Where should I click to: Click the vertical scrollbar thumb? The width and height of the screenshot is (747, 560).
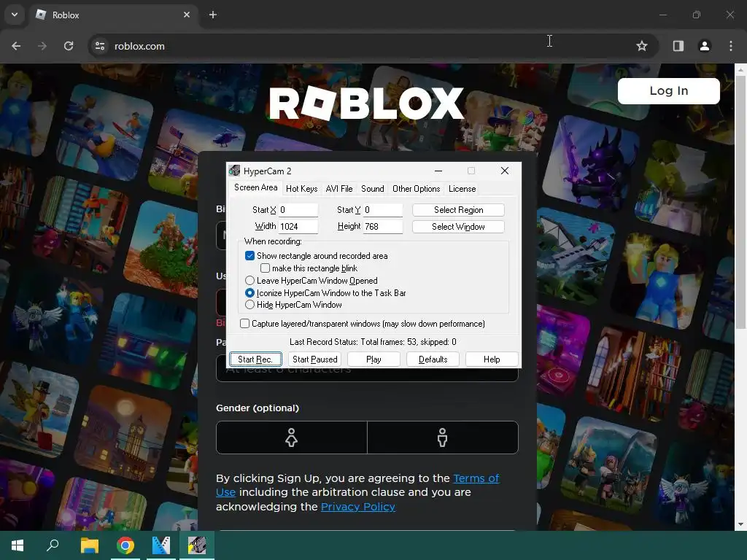(740, 203)
